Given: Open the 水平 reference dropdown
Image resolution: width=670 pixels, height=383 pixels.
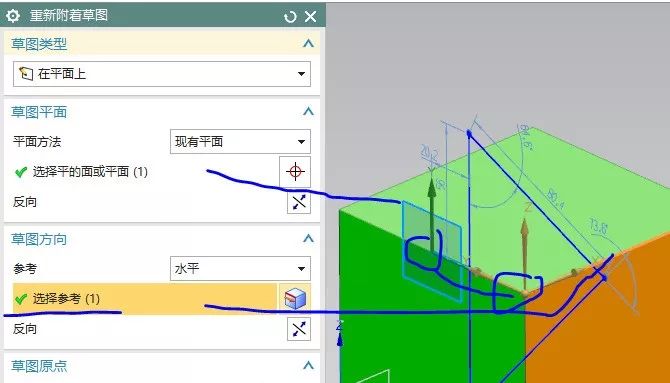Looking at the screenshot, I should (240, 268).
